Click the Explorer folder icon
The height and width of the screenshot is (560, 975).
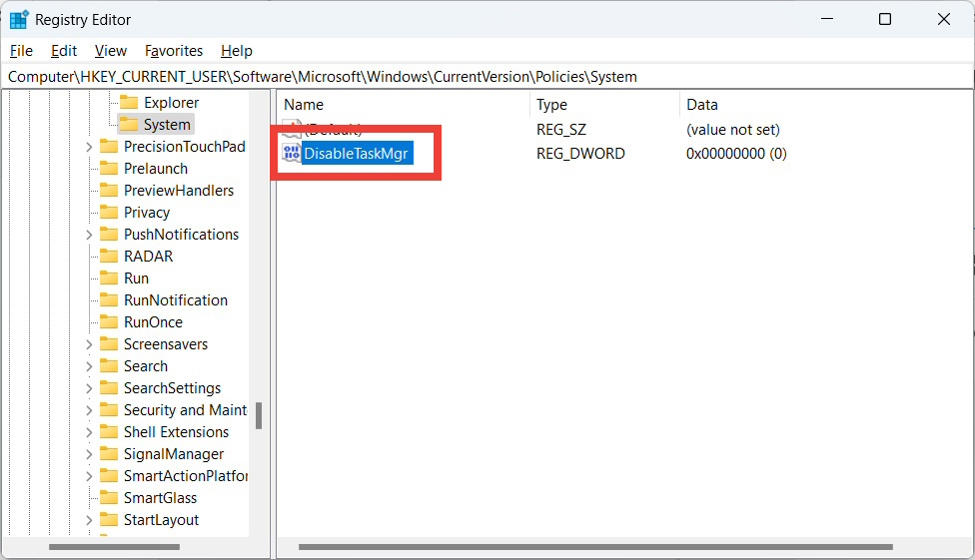coord(129,102)
